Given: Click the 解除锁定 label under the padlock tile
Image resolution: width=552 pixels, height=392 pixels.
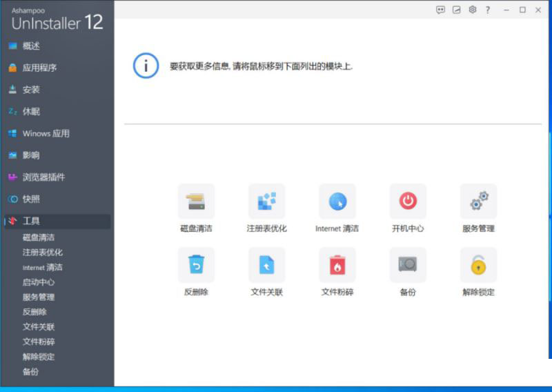Looking at the screenshot, I should (478, 292).
